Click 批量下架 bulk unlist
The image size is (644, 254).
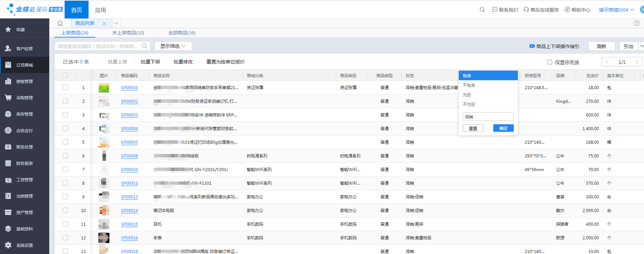150,62
